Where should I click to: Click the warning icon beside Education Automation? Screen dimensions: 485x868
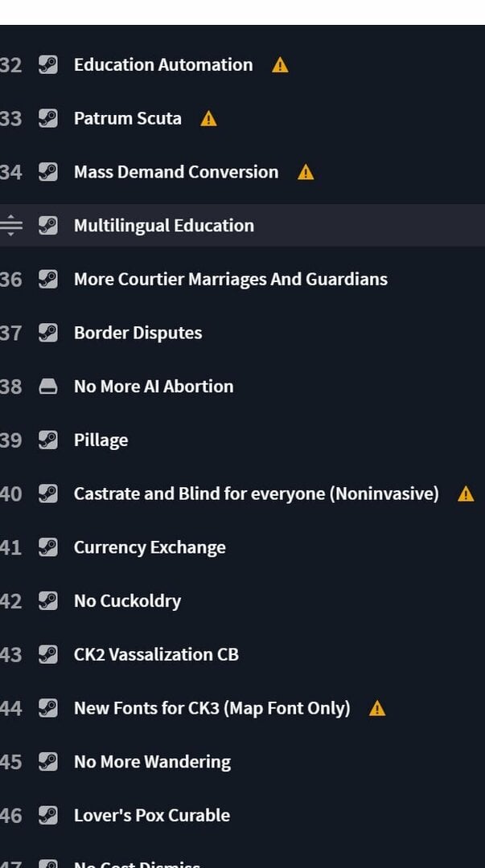click(280, 65)
